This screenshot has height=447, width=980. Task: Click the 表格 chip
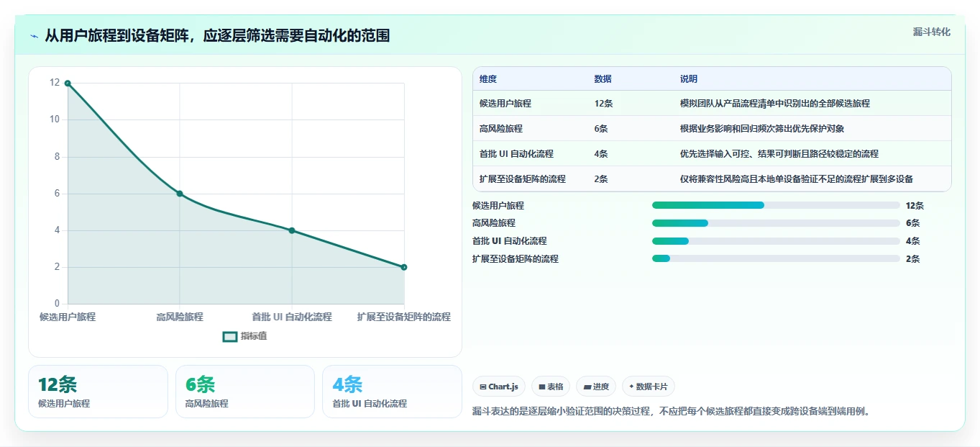pyautogui.click(x=551, y=387)
